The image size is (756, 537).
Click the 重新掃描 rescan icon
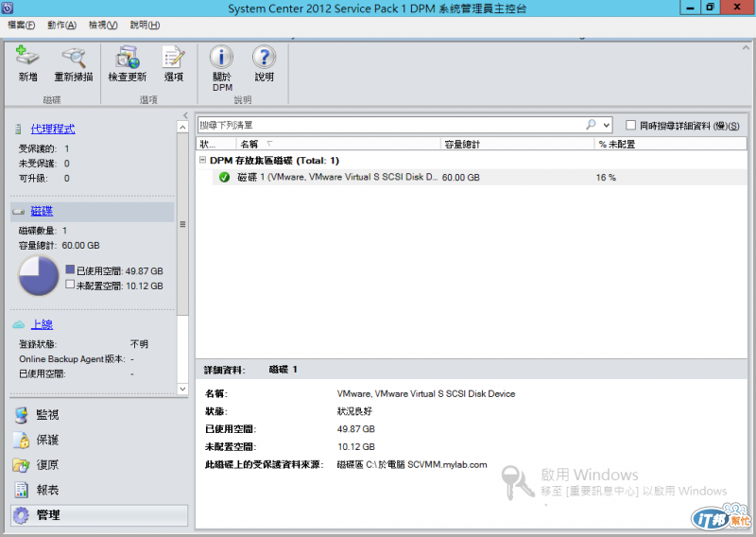pyautogui.click(x=74, y=57)
